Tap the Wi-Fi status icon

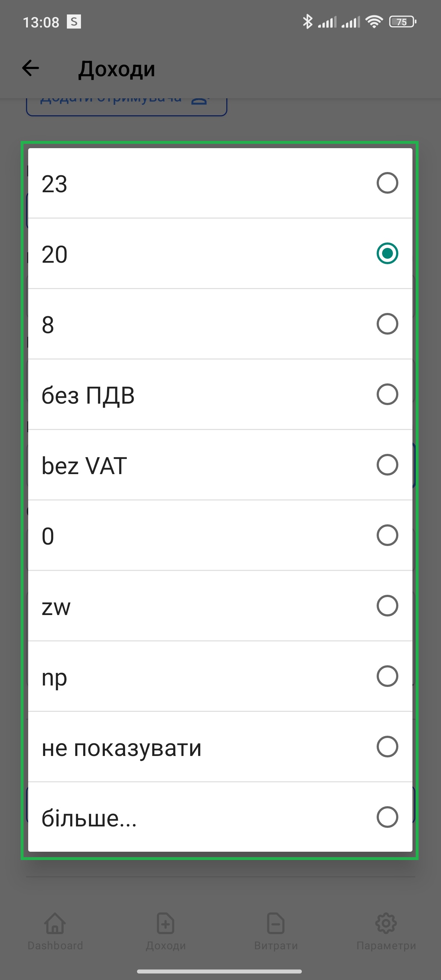(x=374, y=22)
